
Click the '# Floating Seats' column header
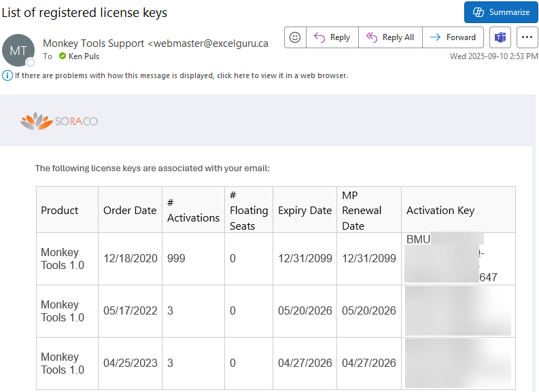coord(249,210)
